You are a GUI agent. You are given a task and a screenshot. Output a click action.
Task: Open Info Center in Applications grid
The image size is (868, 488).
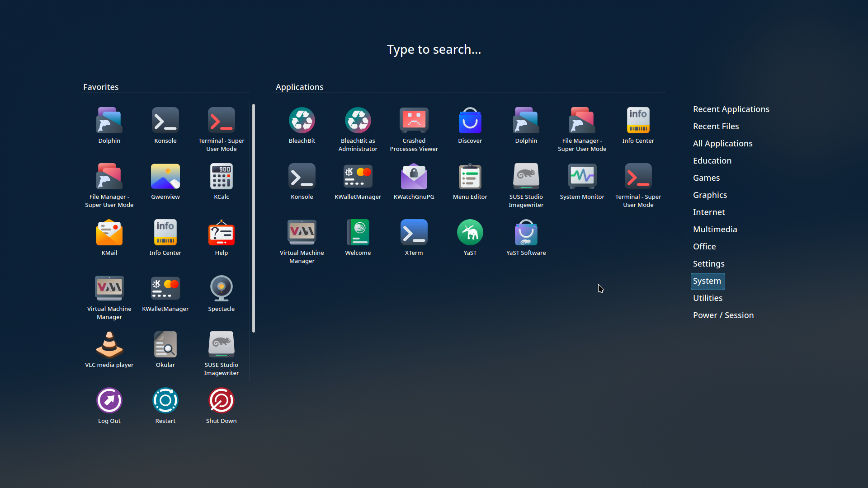pos(638,126)
